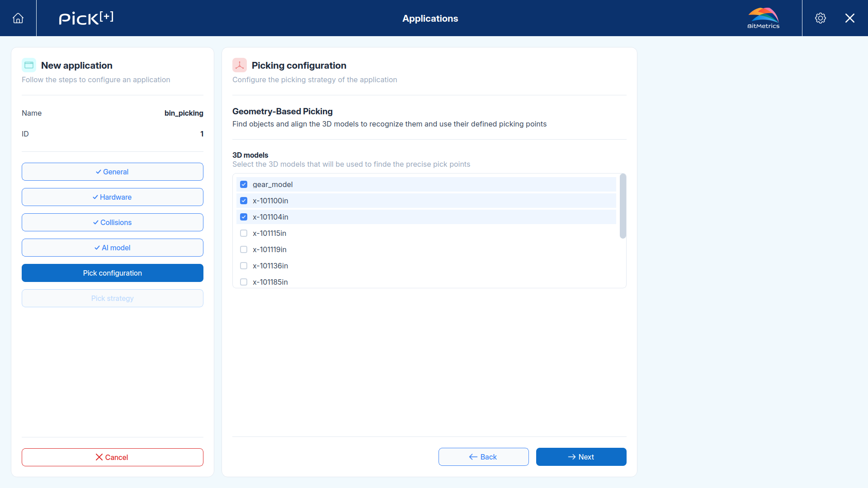This screenshot has height=488, width=868.
Task: Click the x-101104in model name
Action: (270, 217)
